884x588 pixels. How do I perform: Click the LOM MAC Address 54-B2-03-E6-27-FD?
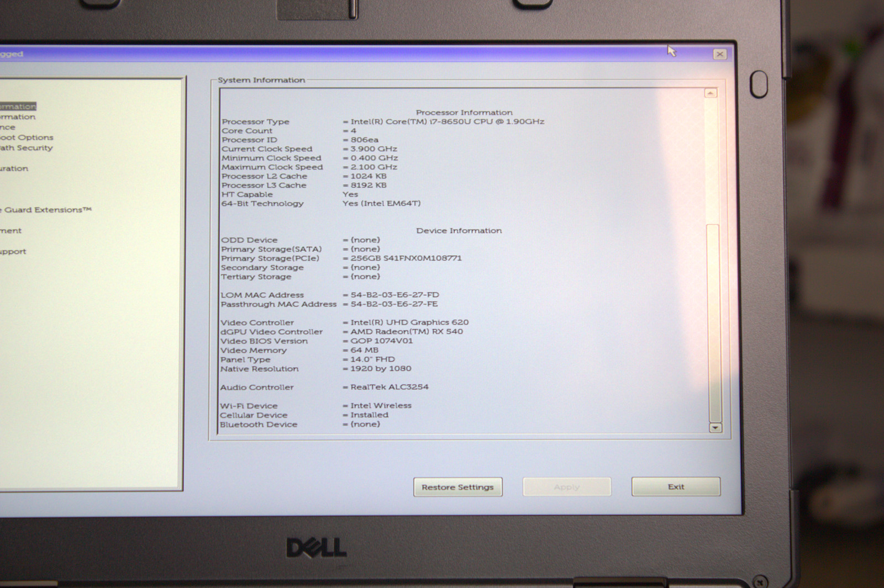tap(394, 295)
